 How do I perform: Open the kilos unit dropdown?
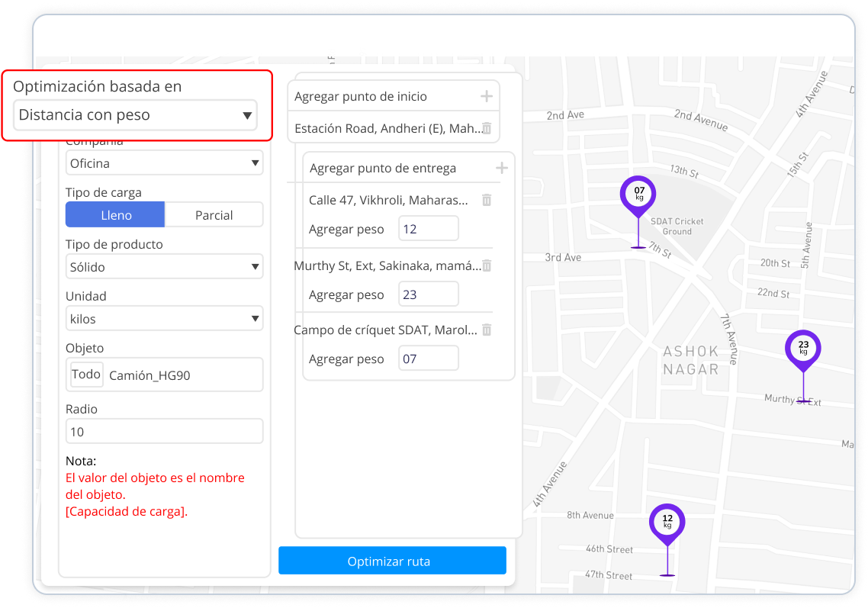(x=165, y=319)
